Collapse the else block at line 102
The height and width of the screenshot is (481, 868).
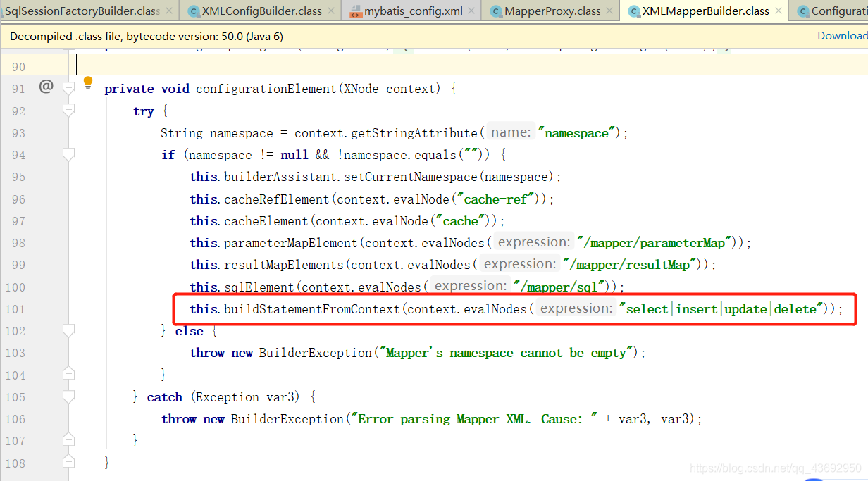(68, 330)
